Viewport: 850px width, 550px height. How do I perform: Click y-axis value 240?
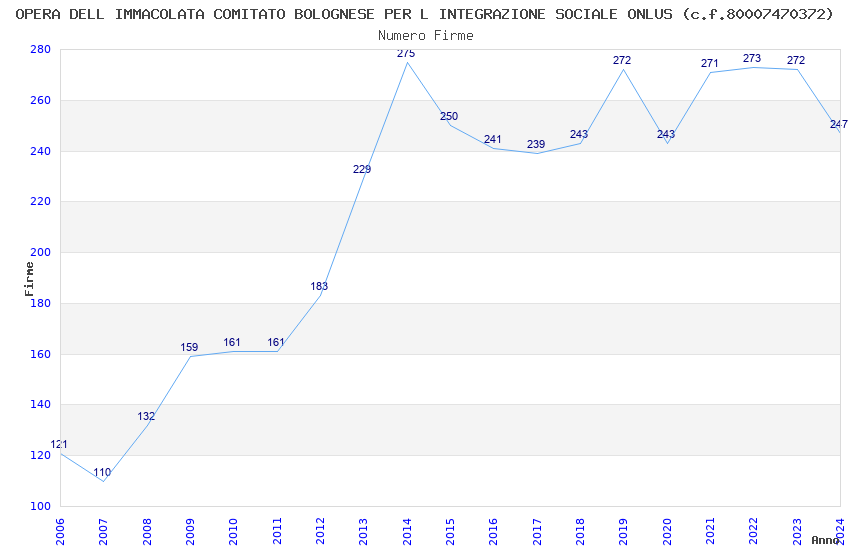point(40,151)
